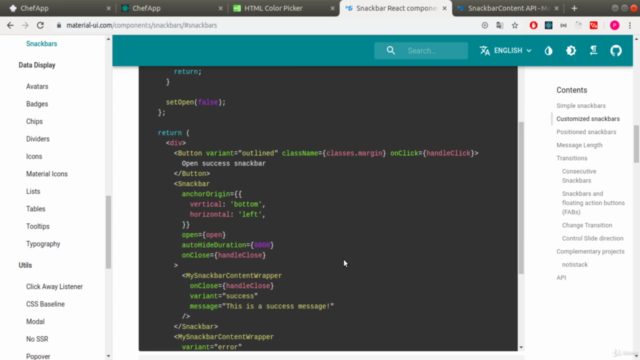This screenshot has width=640, height=360.
Task: Click the sidebar scroll-down arrow
Action: pyautogui.click(x=108, y=356)
